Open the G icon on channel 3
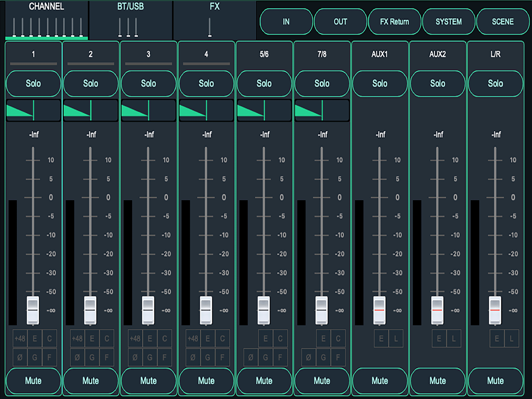Image resolution: width=532 pixels, height=399 pixels. 150,357
